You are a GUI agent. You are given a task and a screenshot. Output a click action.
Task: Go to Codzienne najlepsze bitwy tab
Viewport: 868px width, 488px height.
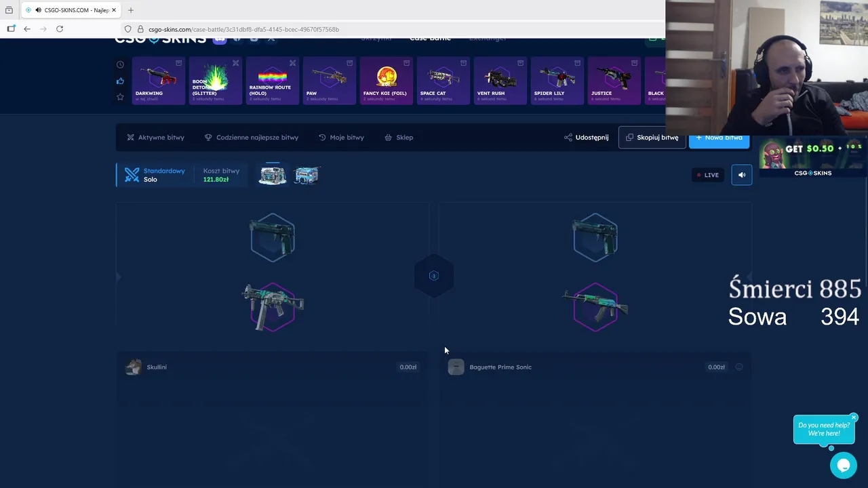[252, 138]
